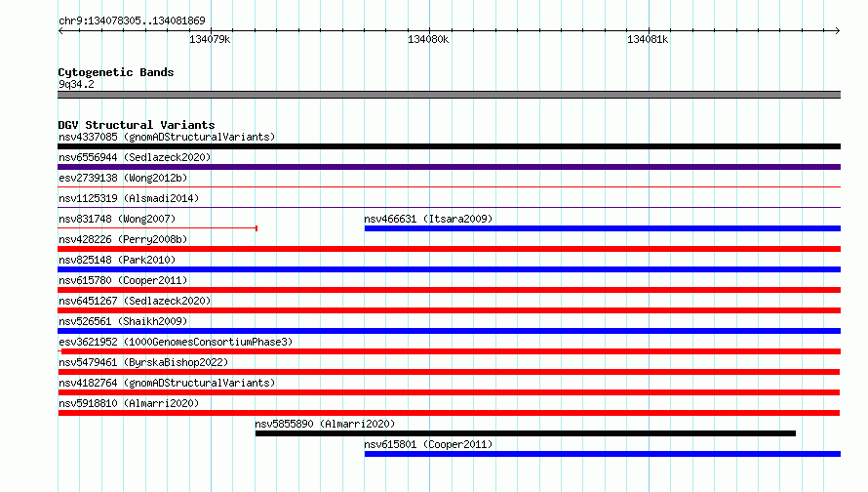Click the Cytogenetic Bands track title
The image size is (868, 492).
click(x=116, y=72)
